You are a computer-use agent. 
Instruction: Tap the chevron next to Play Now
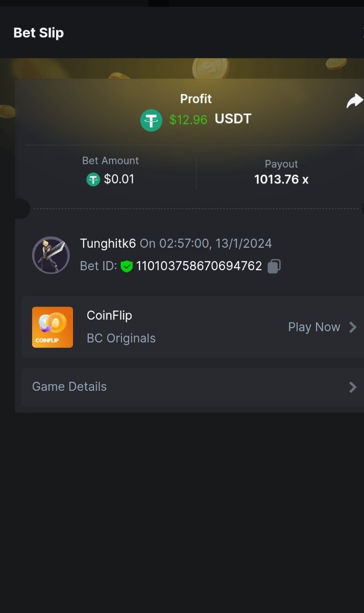[352, 327]
